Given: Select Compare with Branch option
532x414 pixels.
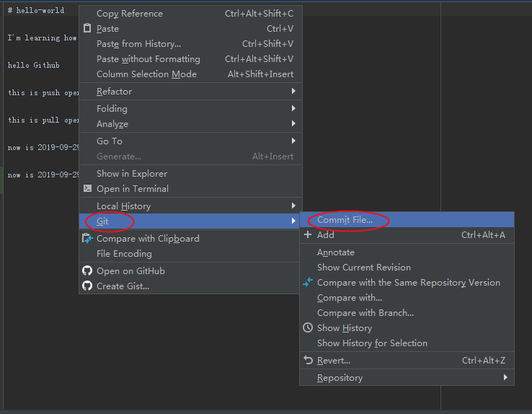Looking at the screenshot, I should [407, 313].
